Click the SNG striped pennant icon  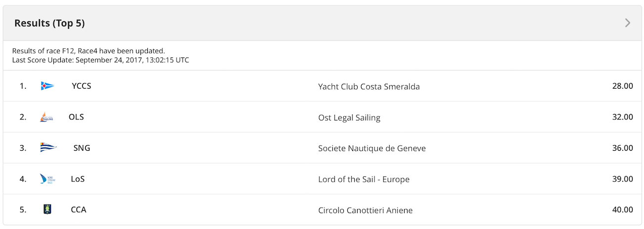tap(48, 148)
